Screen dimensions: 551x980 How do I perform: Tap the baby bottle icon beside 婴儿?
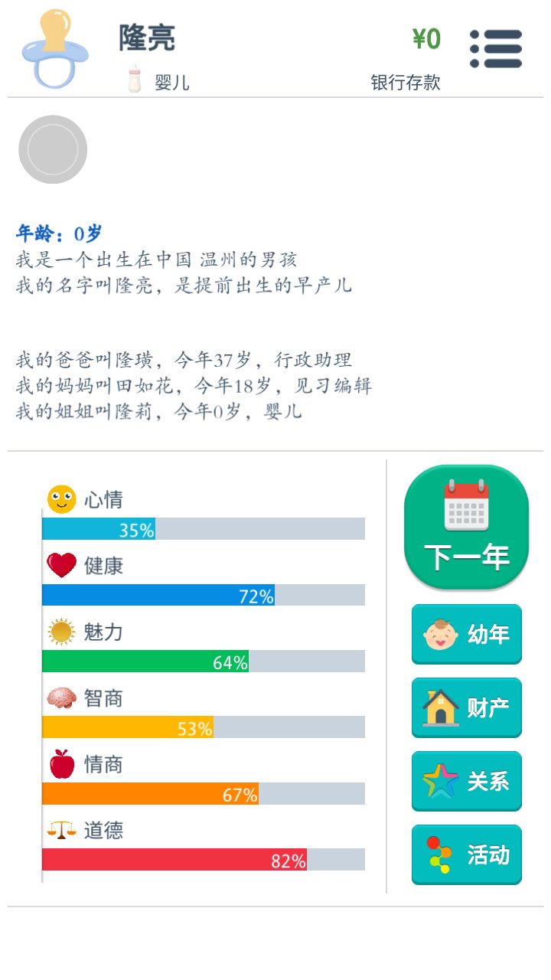point(135,80)
